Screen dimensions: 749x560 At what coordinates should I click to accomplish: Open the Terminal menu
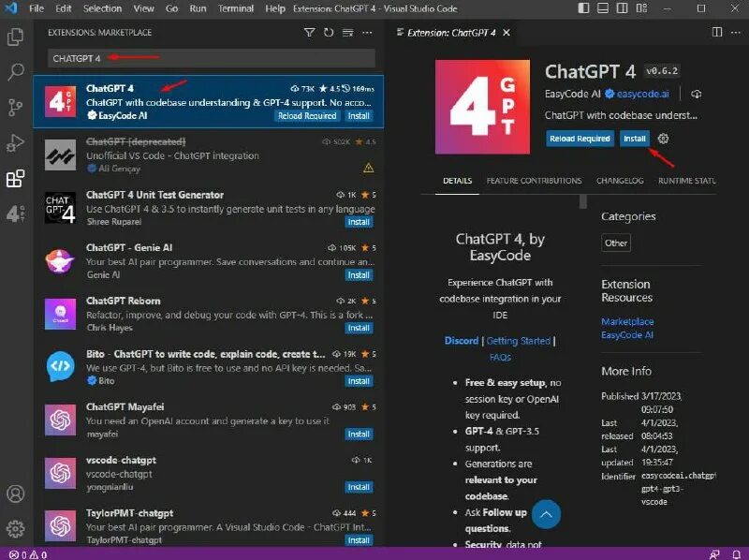tap(236, 8)
